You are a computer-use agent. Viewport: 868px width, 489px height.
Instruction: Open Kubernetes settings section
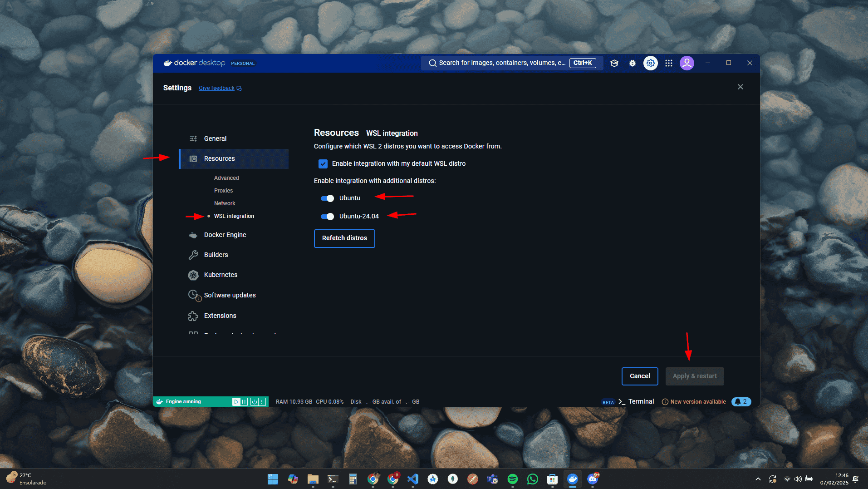click(221, 275)
